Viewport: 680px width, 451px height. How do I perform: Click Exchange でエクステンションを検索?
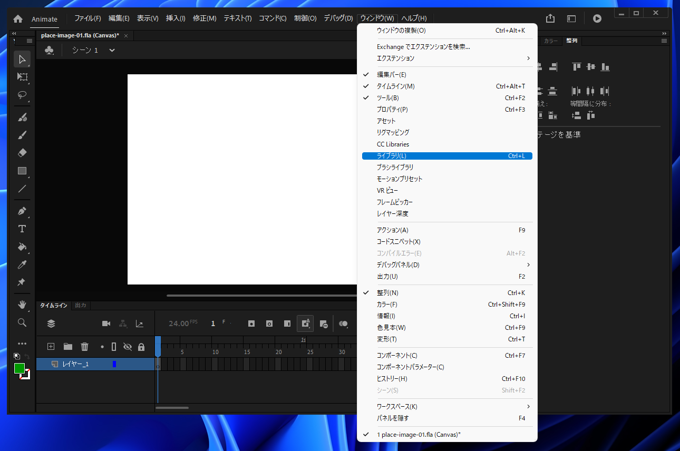pyautogui.click(x=447, y=46)
